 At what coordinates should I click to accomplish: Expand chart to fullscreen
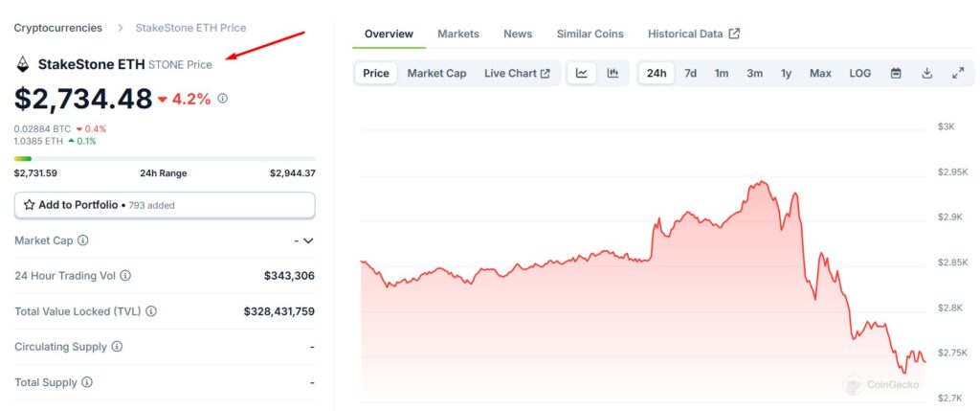pyautogui.click(x=957, y=73)
